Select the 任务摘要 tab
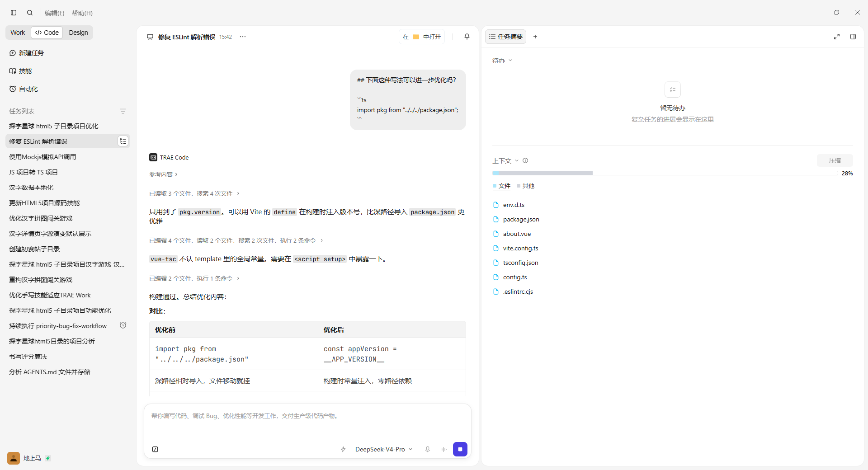This screenshot has width=868, height=470. tap(506, 37)
